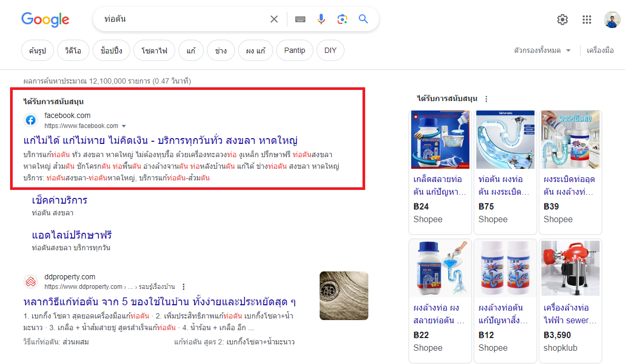
Task: Expand the all filters dropdown
Action: tap(542, 51)
